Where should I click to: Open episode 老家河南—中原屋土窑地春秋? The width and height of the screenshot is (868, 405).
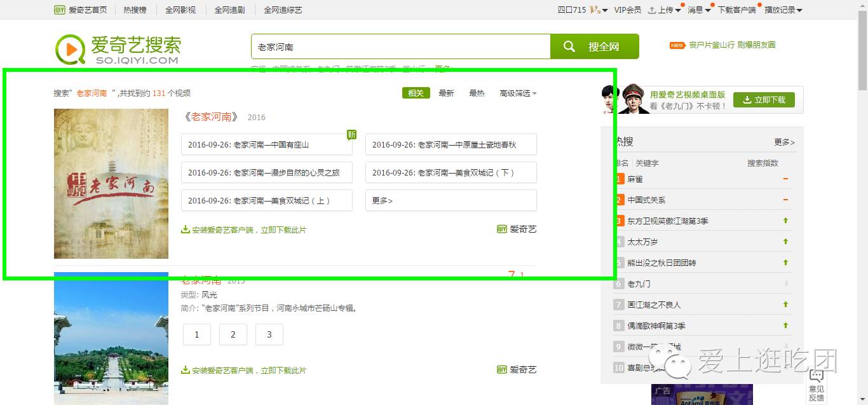click(451, 144)
